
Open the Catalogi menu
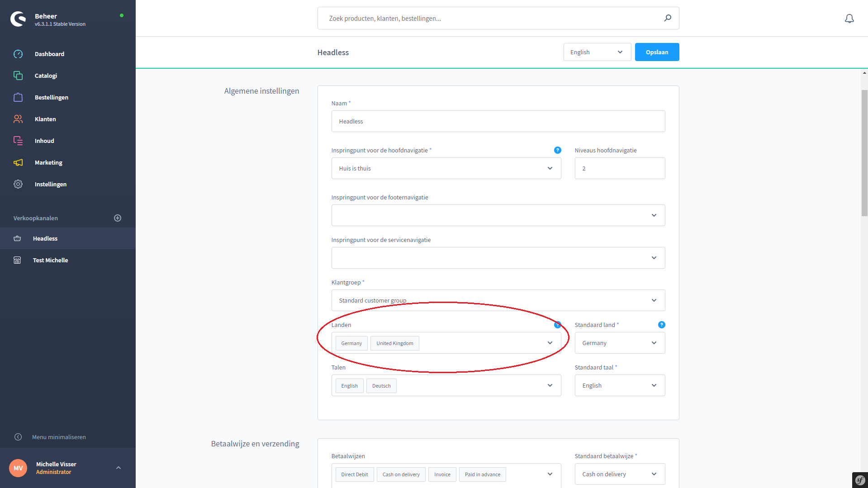pos(46,76)
